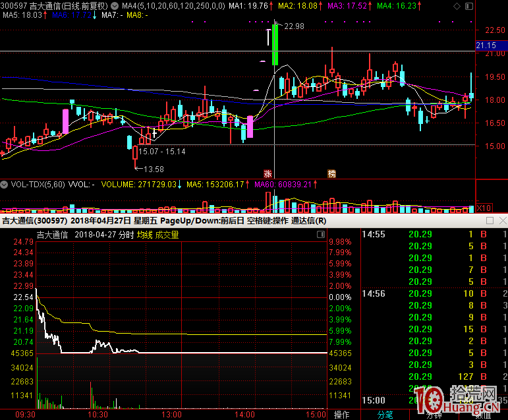Click the 涨 marker on the date axis
Viewport: 508px width, 420px height.
coord(268,174)
